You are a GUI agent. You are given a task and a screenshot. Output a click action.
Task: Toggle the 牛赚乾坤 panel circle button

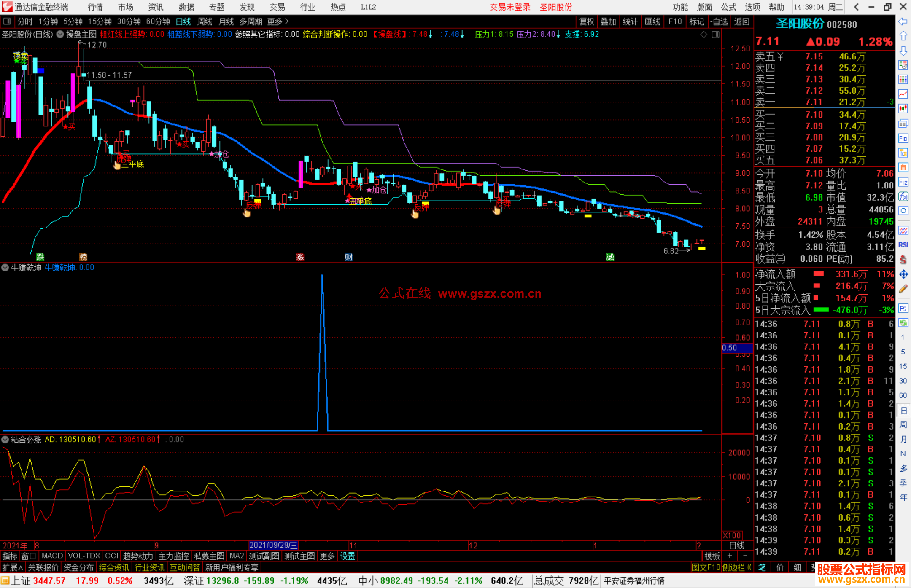(5, 268)
